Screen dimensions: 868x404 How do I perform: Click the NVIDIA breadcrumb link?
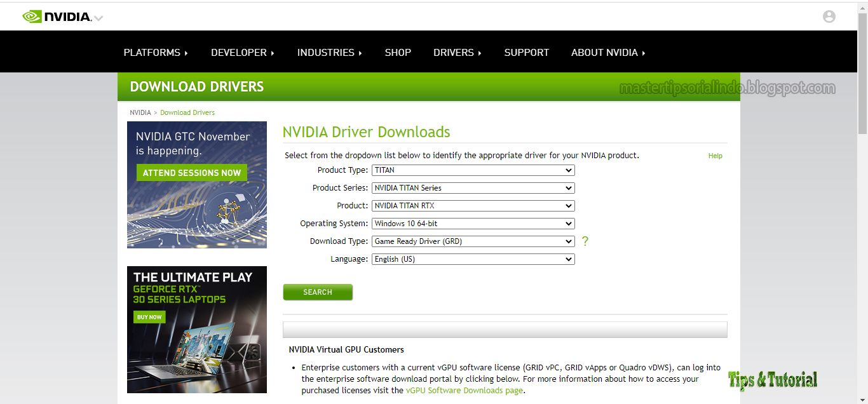(x=140, y=112)
